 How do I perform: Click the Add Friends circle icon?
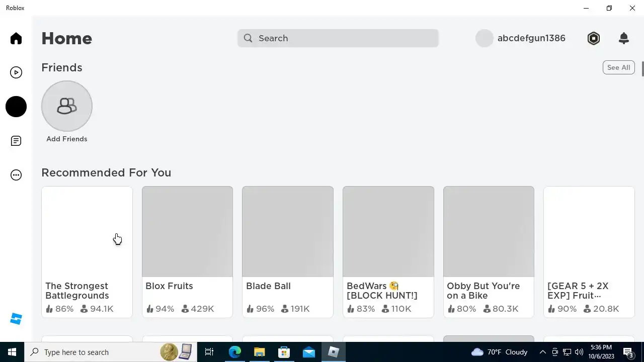tap(67, 106)
